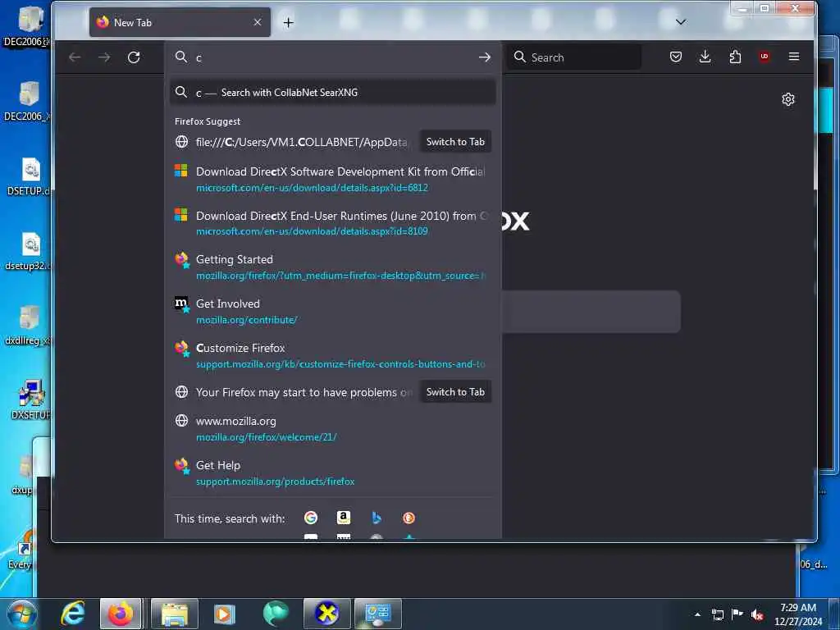Image resolution: width=840 pixels, height=630 pixels.
Task: Select 'Search with CollabNet SearXNG' suggestion
Action: 333,92
